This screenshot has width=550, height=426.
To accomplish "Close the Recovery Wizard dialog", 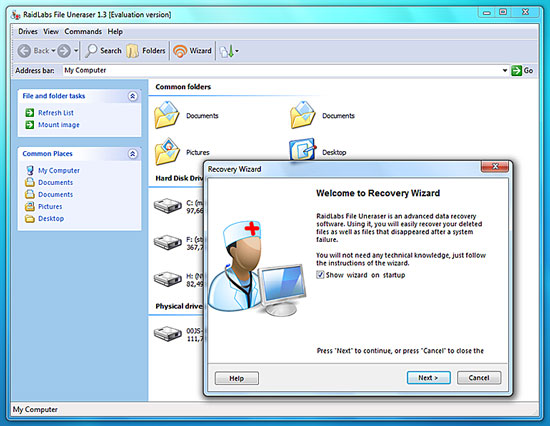I will pyautogui.click(x=495, y=166).
